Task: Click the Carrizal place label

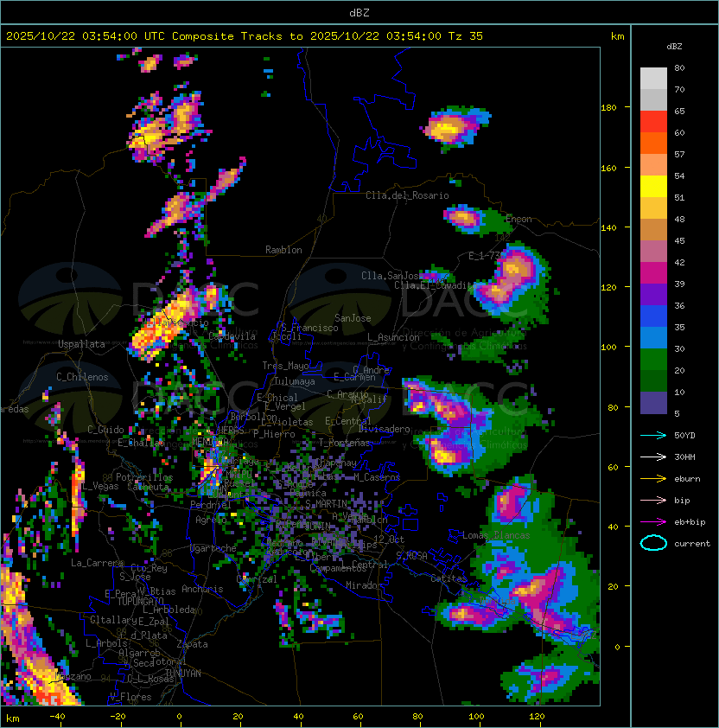Action: pos(257,579)
